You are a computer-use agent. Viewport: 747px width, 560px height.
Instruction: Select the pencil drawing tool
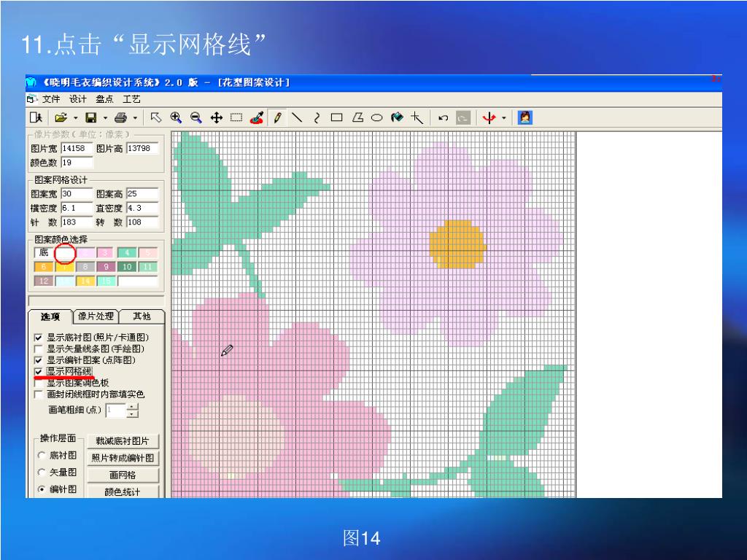[x=277, y=117]
